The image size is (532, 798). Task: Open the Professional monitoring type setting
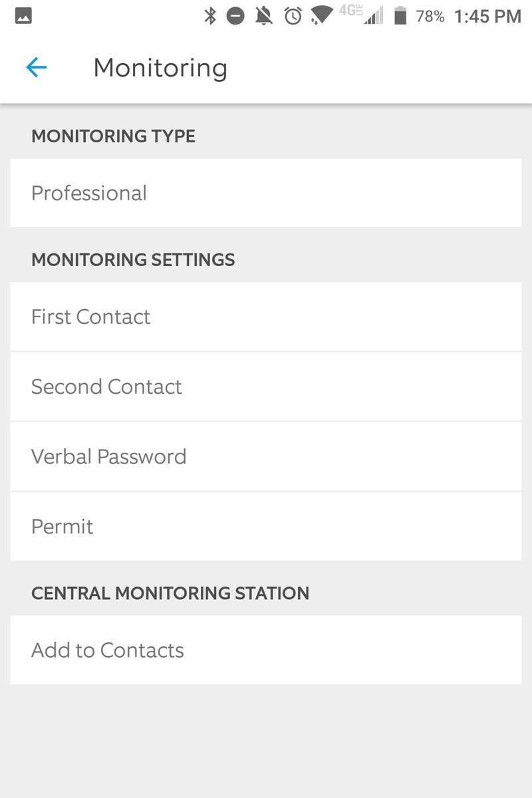tap(266, 193)
